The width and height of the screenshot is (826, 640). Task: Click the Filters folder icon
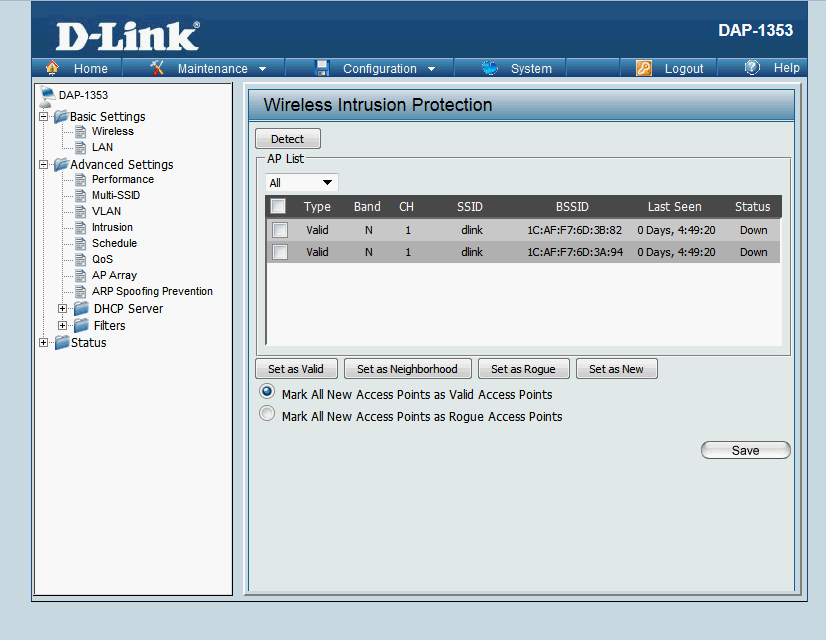click(81, 325)
